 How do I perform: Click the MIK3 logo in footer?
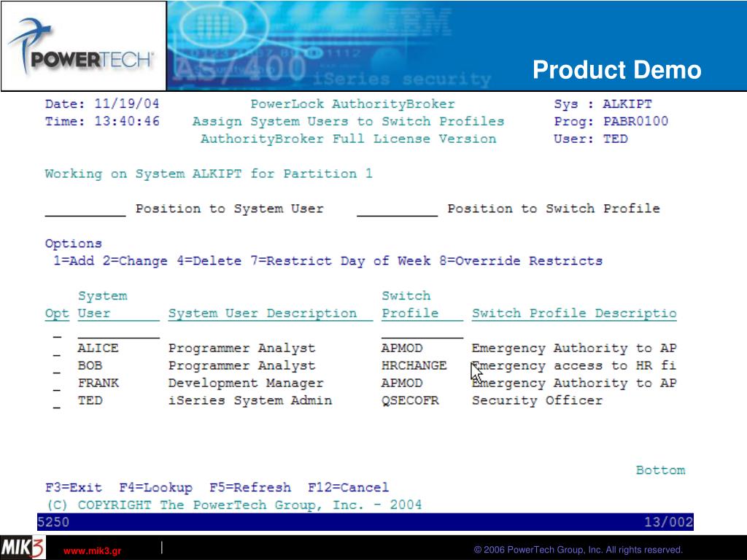click(23, 548)
